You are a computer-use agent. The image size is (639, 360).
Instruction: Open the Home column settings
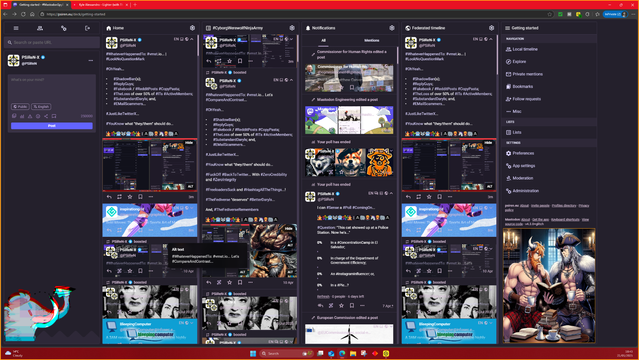click(x=192, y=28)
